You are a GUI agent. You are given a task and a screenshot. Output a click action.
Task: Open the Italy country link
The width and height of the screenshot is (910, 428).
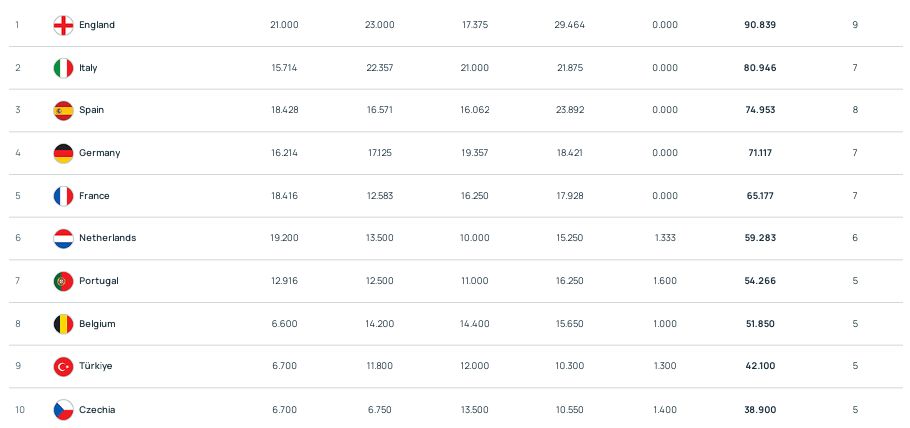(x=88, y=68)
